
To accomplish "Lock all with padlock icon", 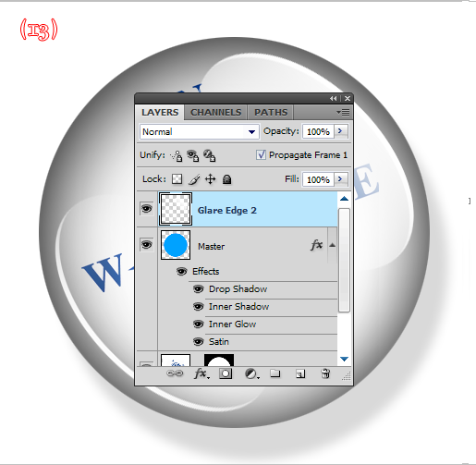I will pos(227,179).
